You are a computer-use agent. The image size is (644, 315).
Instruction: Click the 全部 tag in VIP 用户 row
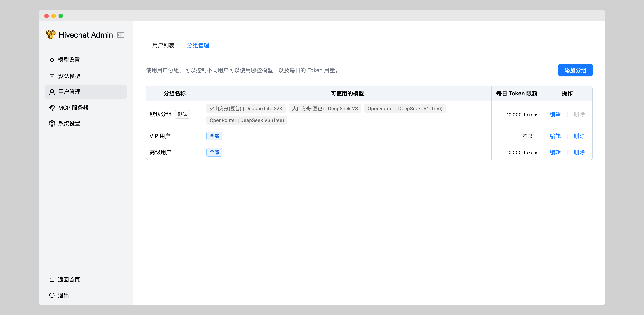[214, 136]
